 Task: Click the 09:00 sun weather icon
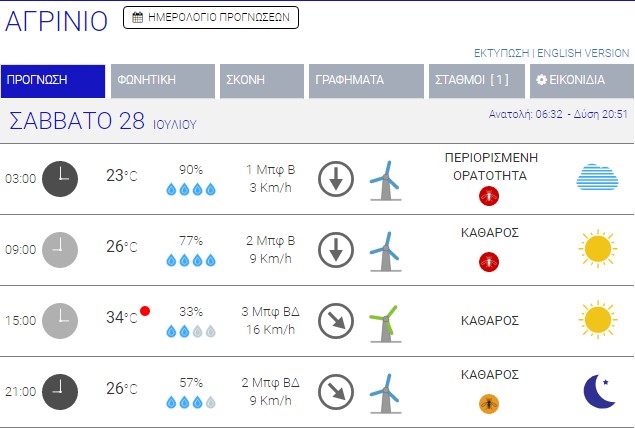click(596, 249)
